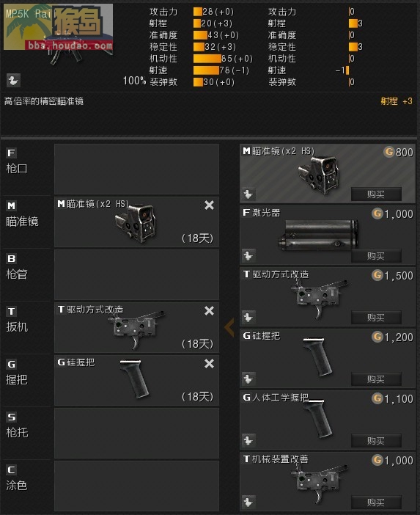Select the C 涂色 paint slot category
Viewport: 420px width, 515px height.
point(26,486)
